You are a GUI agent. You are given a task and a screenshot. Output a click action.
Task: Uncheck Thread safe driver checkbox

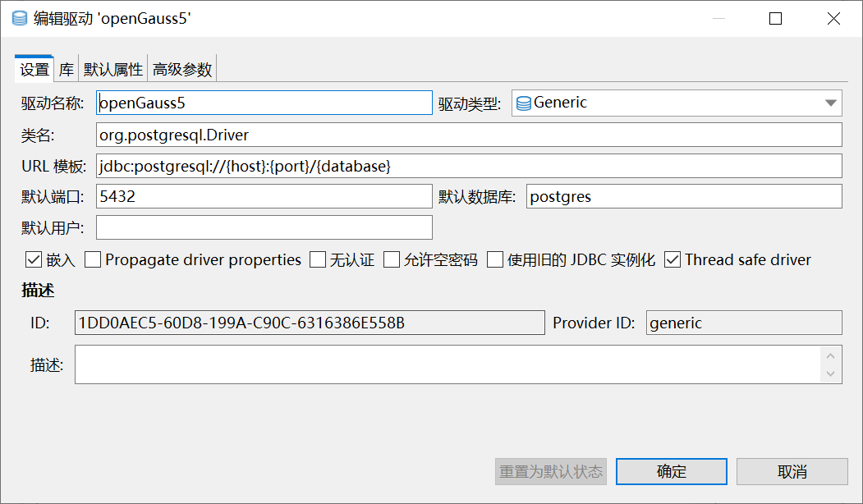(672, 259)
